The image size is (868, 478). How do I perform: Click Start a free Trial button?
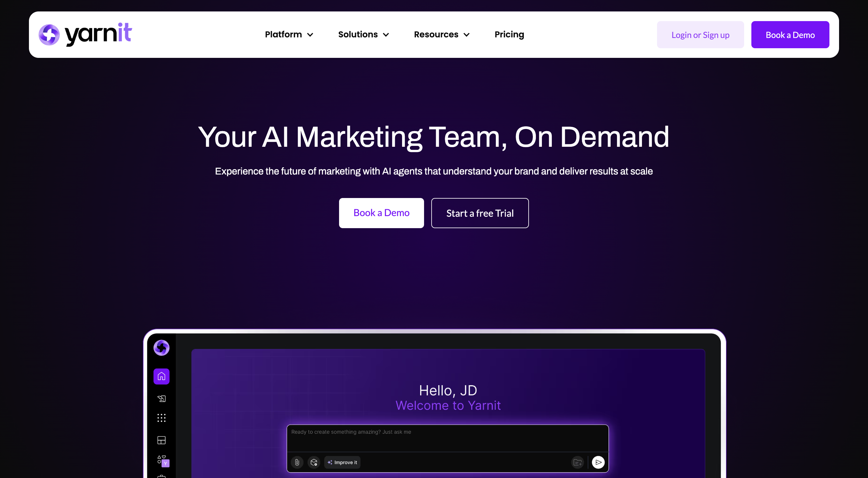pos(480,213)
